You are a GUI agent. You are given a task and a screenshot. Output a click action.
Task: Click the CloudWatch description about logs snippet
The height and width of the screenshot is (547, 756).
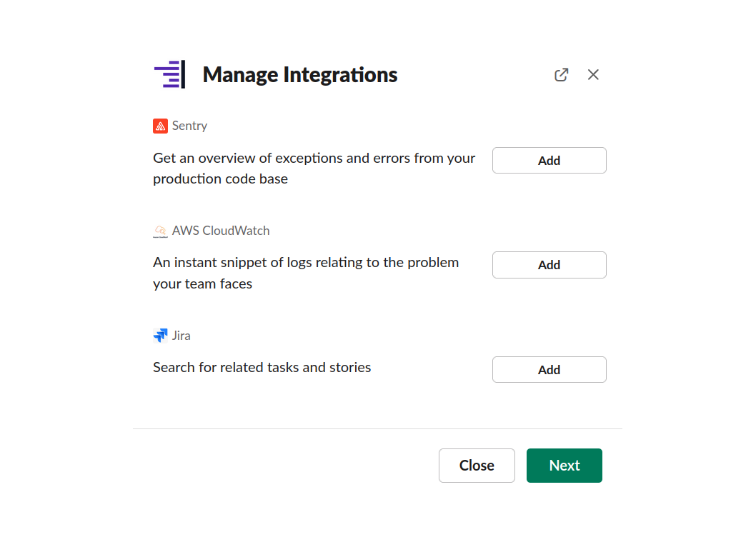pyautogui.click(x=306, y=273)
